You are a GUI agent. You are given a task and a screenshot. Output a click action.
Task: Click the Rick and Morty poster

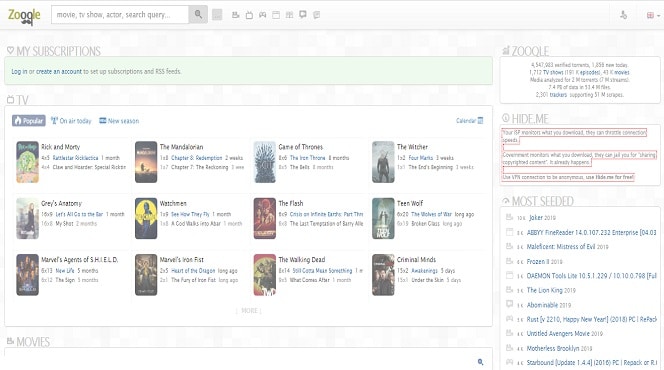tap(28, 162)
